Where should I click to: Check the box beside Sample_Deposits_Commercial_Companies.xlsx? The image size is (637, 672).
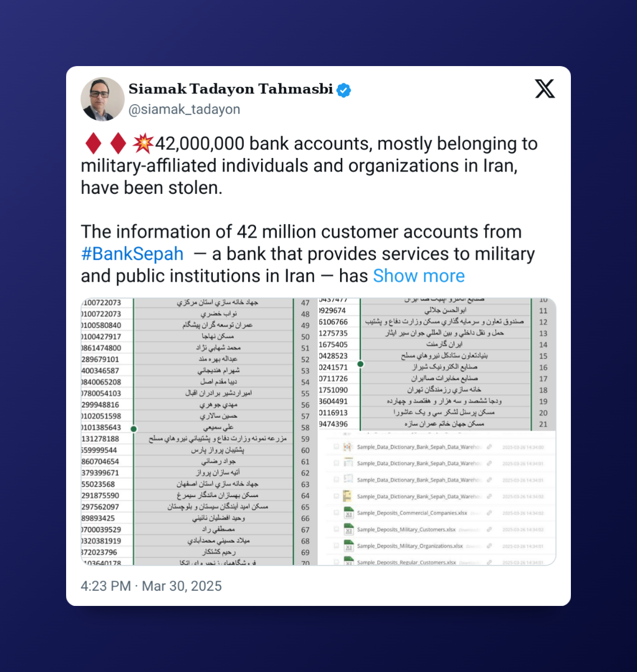tap(336, 514)
